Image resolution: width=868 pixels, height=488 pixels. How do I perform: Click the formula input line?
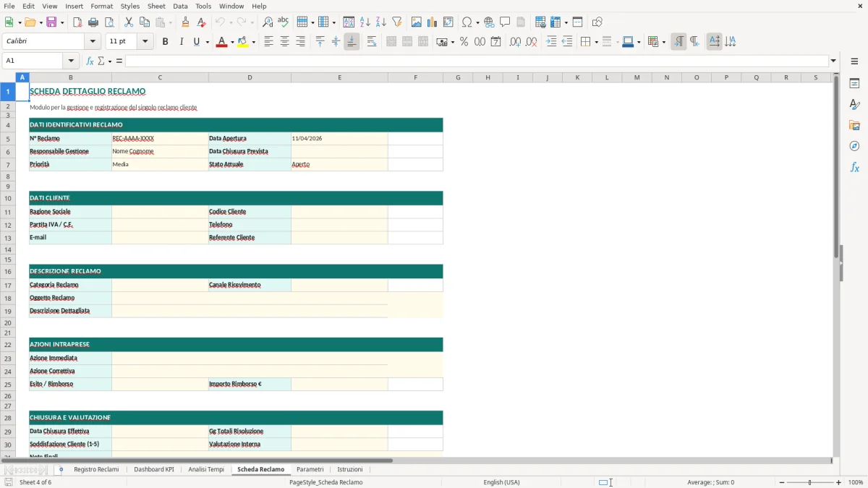point(477,61)
